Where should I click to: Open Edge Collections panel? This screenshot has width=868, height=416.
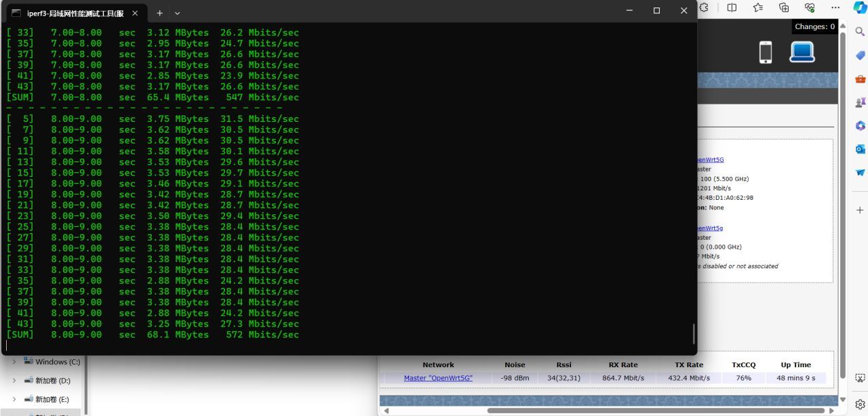(784, 7)
